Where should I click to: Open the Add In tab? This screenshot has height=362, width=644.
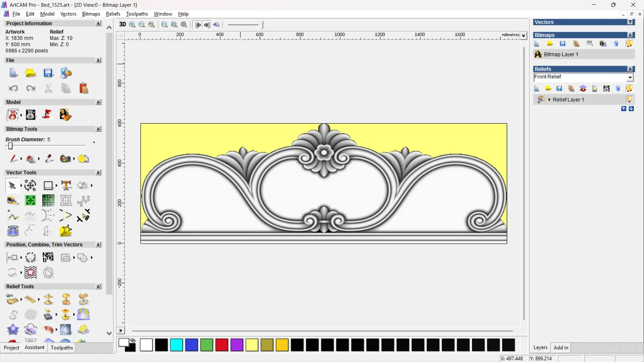pyautogui.click(x=561, y=348)
